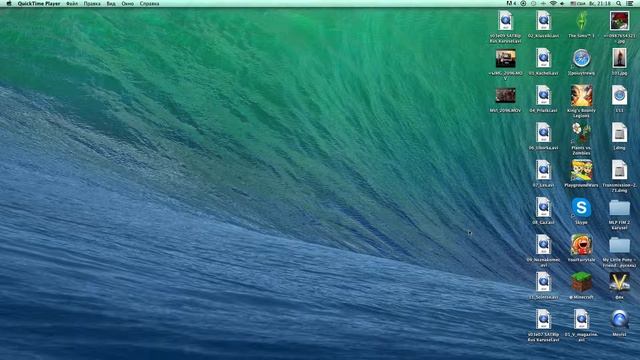Viewport: 640px width, 360px height.
Task: Select the 06_Uborka.avi file icon
Action: click(x=543, y=133)
